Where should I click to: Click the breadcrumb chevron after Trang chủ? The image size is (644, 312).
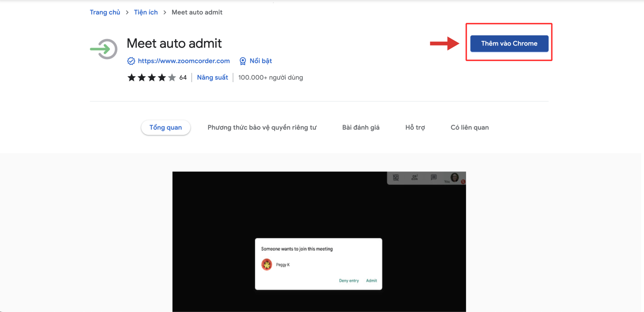127,12
